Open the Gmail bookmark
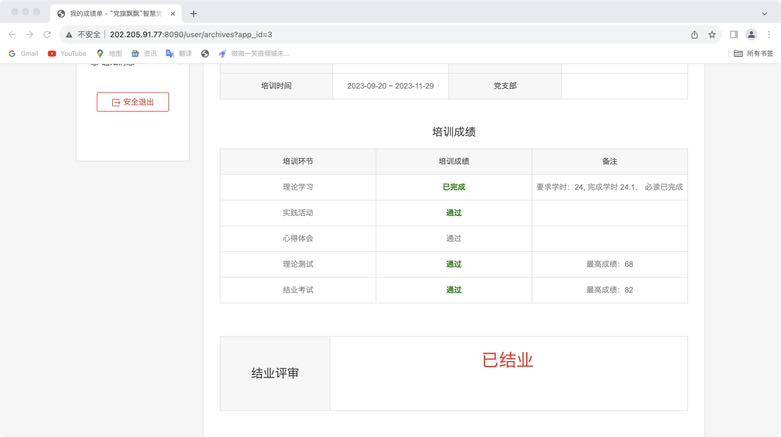Image resolution: width=781 pixels, height=437 pixels. [x=23, y=53]
